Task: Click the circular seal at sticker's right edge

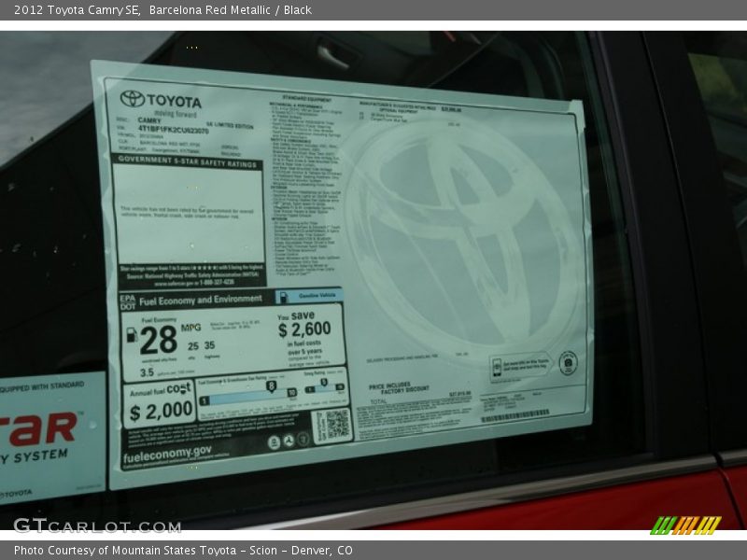Action: tap(568, 363)
